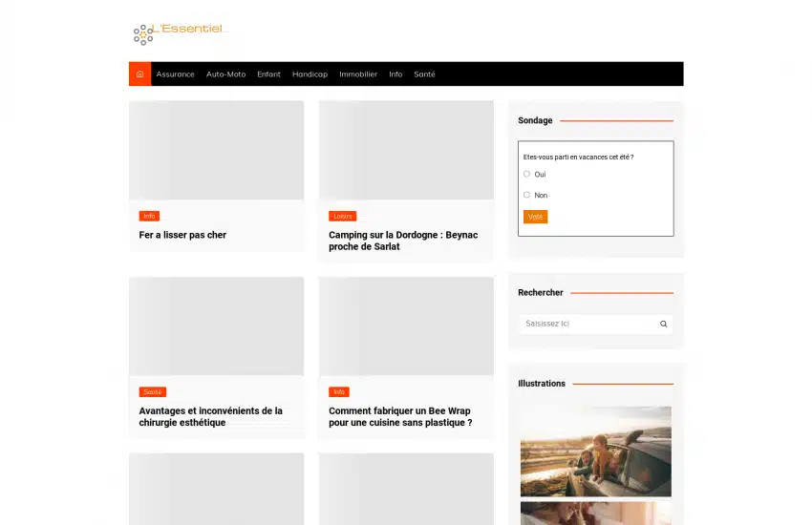The width and height of the screenshot is (812, 525).
Task: Open Bee Wrap article title
Action: coord(400,416)
